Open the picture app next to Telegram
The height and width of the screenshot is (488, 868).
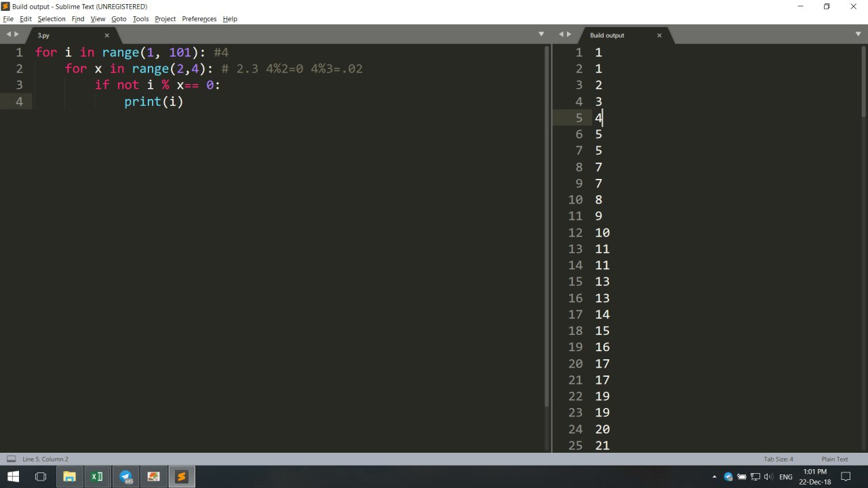[x=153, y=476]
